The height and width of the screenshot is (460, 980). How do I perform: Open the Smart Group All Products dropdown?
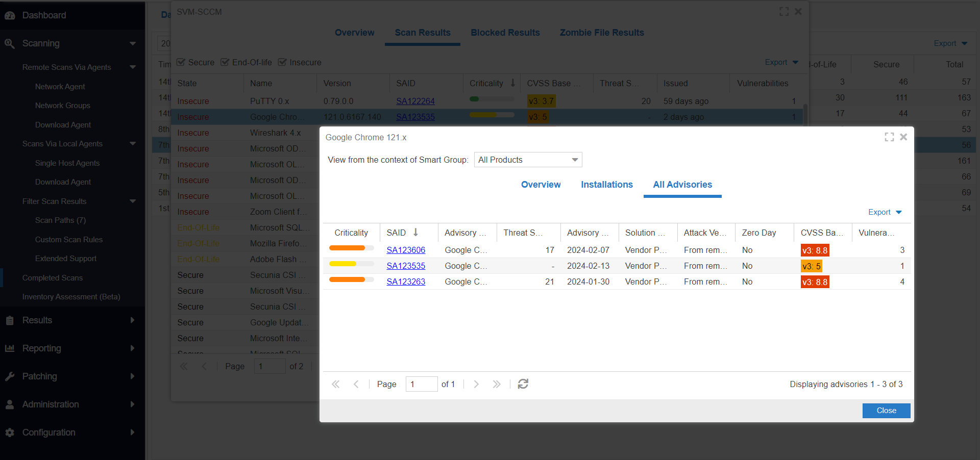[x=528, y=160]
